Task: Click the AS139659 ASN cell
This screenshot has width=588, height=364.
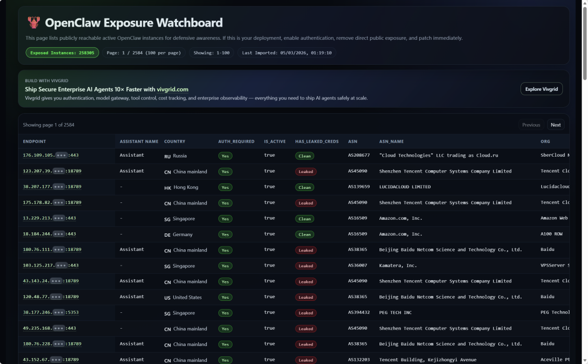Action: coord(359,187)
